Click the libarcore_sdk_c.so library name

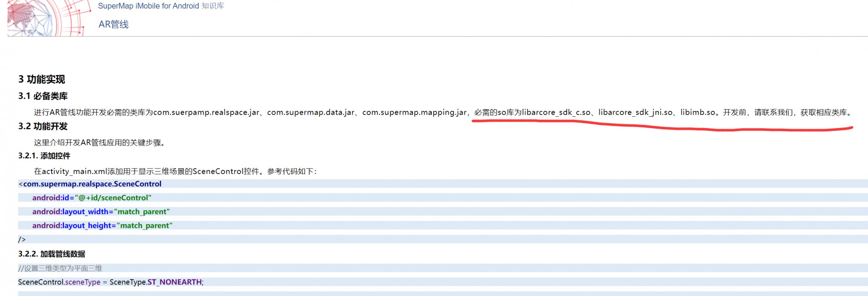pos(556,113)
